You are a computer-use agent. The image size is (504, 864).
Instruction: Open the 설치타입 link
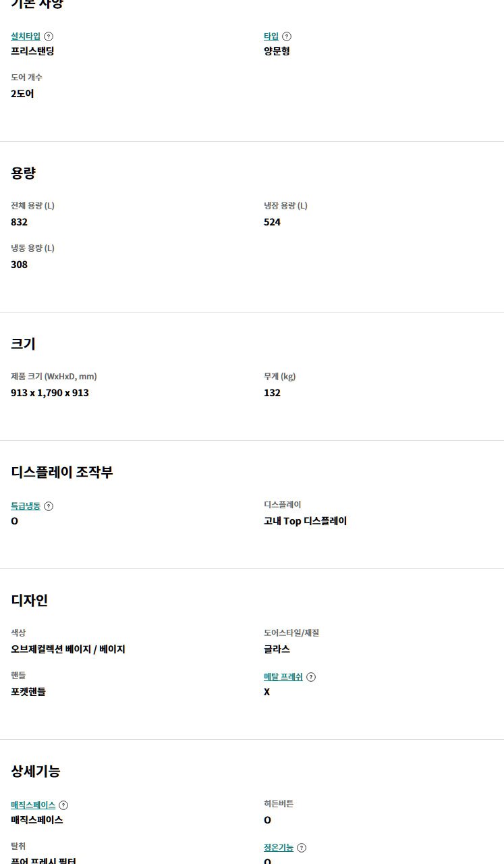click(26, 36)
